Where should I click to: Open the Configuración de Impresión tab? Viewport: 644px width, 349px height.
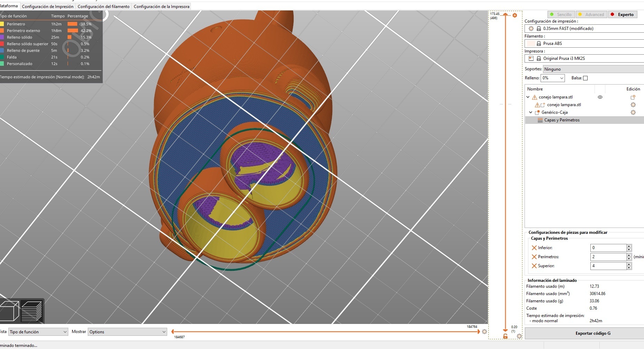(48, 7)
